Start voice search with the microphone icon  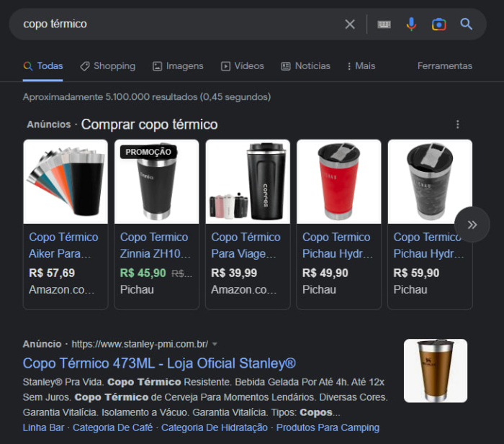[x=411, y=24]
